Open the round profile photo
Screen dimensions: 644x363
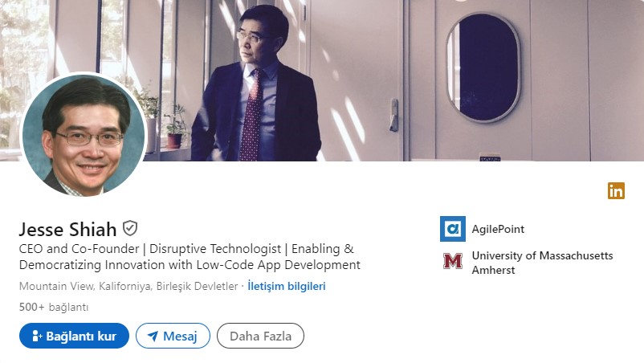84,134
